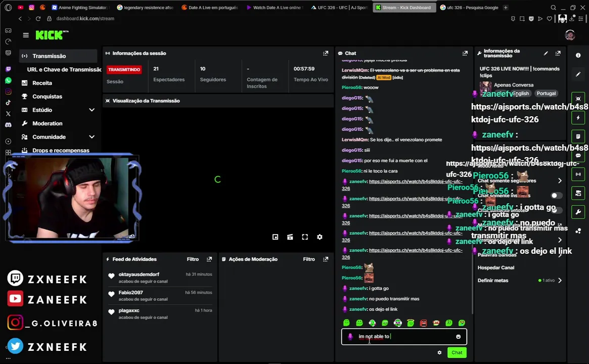Open Chat somente seguidores options arrow
This screenshot has height=364, width=589.
click(560, 180)
